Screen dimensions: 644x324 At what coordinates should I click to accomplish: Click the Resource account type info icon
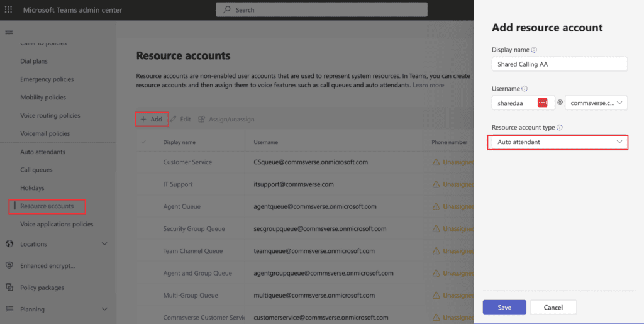pyautogui.click(x=559, y=127)
